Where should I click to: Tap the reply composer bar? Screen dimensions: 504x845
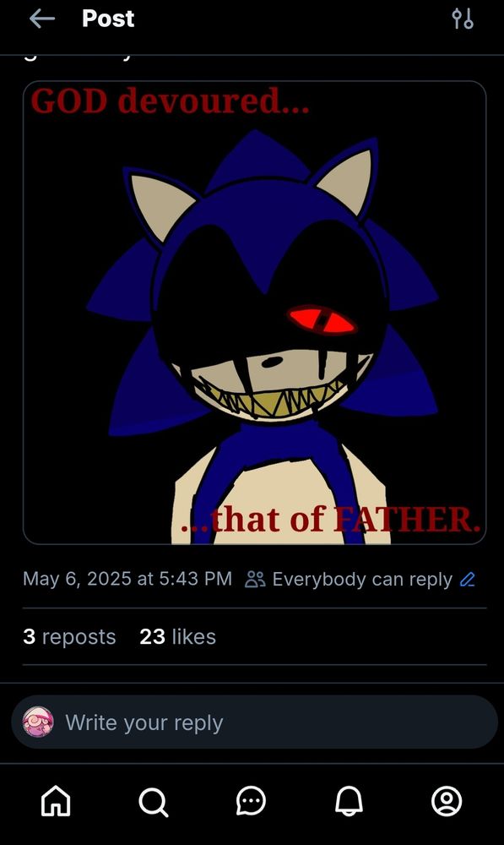pos(253,722)
